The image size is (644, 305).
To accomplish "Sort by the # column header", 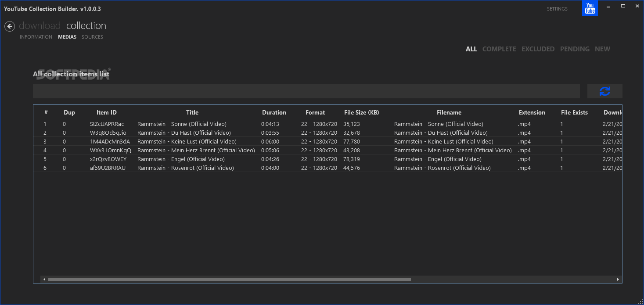I will coord(46,113).
